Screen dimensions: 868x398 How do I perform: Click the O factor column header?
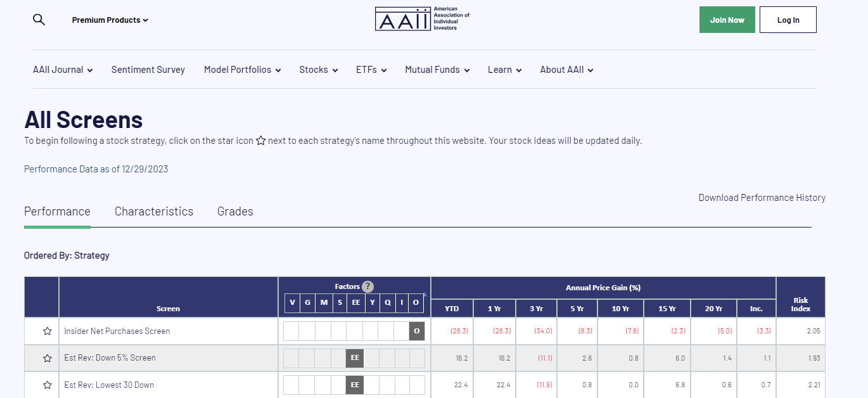pyautogui.click(x=416, y=302)
